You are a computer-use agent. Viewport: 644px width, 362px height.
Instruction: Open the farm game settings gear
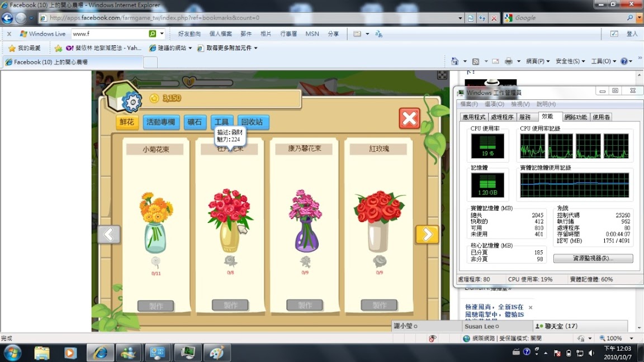tap(132, 102)
